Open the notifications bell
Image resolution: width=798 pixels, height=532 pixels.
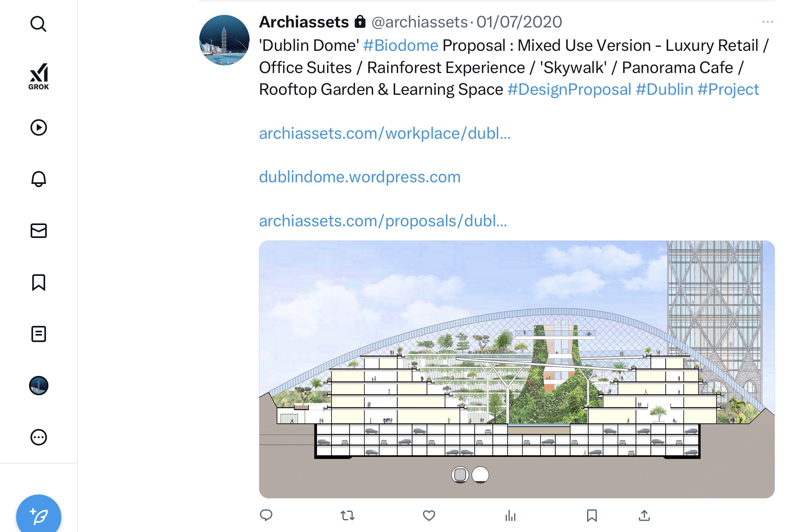pos(39,179)
